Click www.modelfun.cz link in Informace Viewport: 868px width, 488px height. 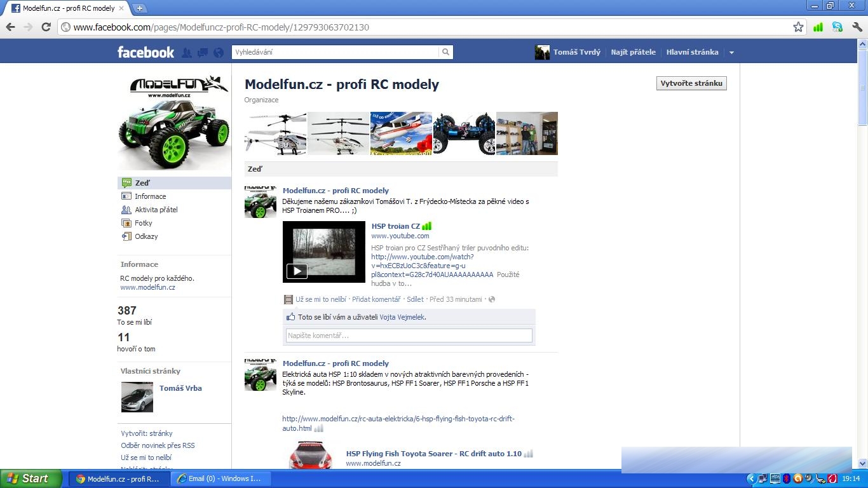coord(147,287)
